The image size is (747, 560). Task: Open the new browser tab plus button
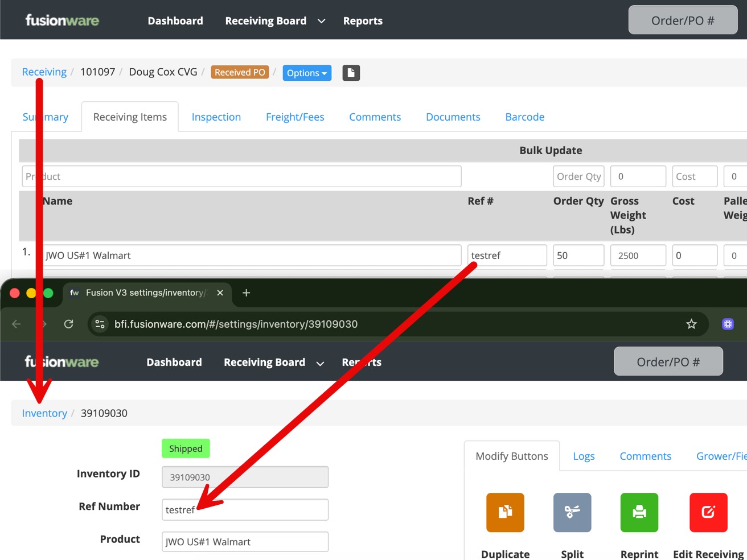246,293
